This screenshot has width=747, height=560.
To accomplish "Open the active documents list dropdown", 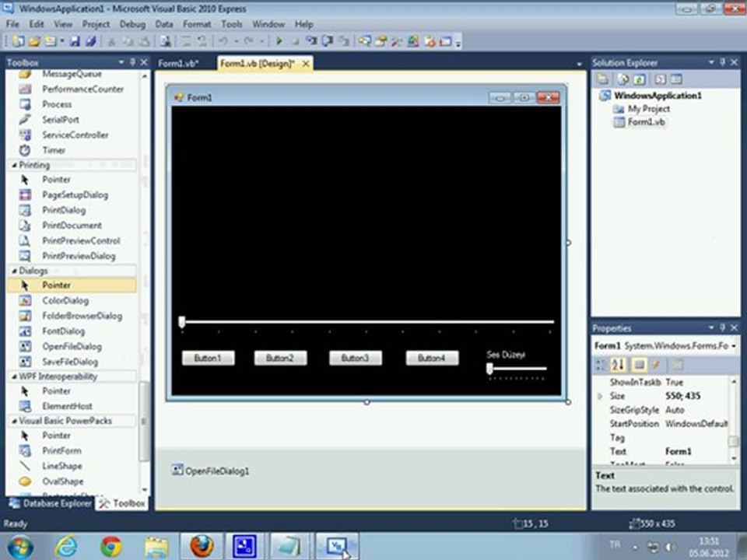I will tap(579, 64).
